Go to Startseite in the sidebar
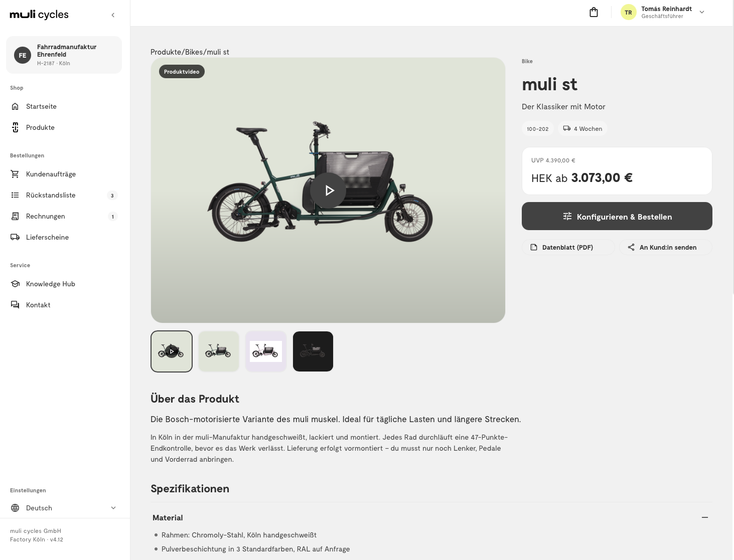Image resolution: width=734 pixels, height=560 pixels. pos(64,106)
